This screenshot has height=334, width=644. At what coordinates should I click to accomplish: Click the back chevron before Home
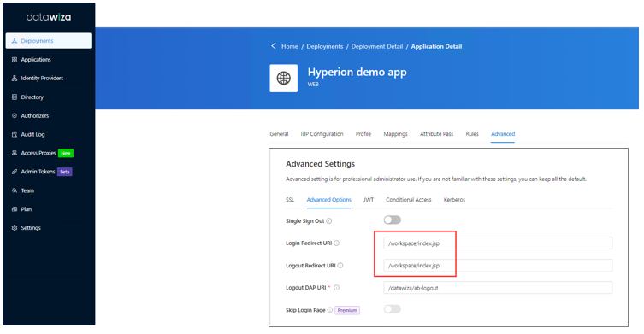(274, 46)
